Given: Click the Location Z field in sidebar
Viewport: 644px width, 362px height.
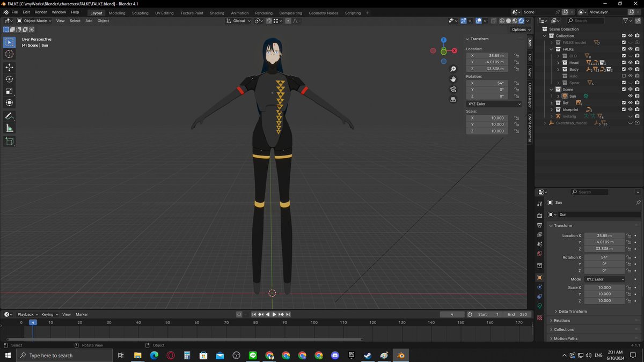Looking at the screenshot, I should click(487, 69).
